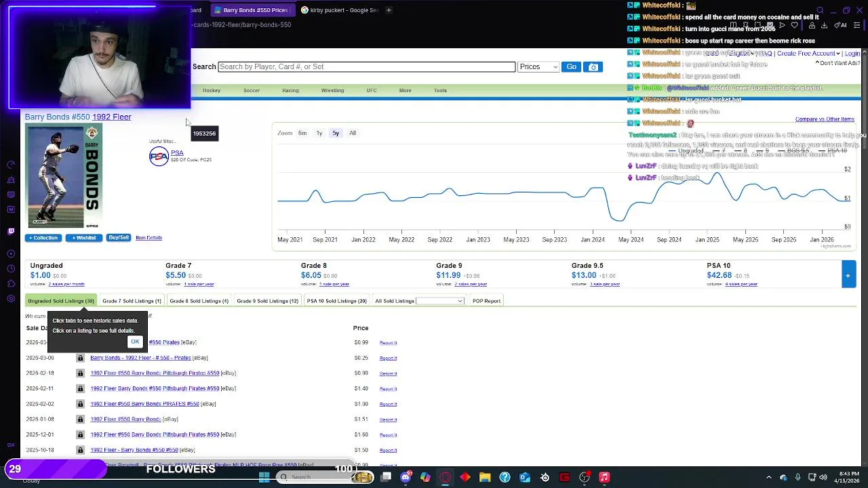868x488 pixels.
Task: Select Grade 8 Sold Listings (4) tab
Action: click(199, 301)
